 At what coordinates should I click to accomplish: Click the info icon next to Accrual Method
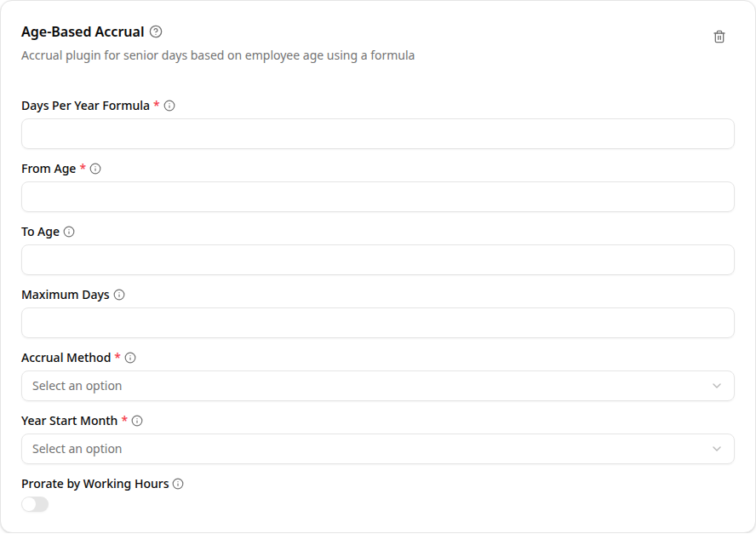click(130, 358)
